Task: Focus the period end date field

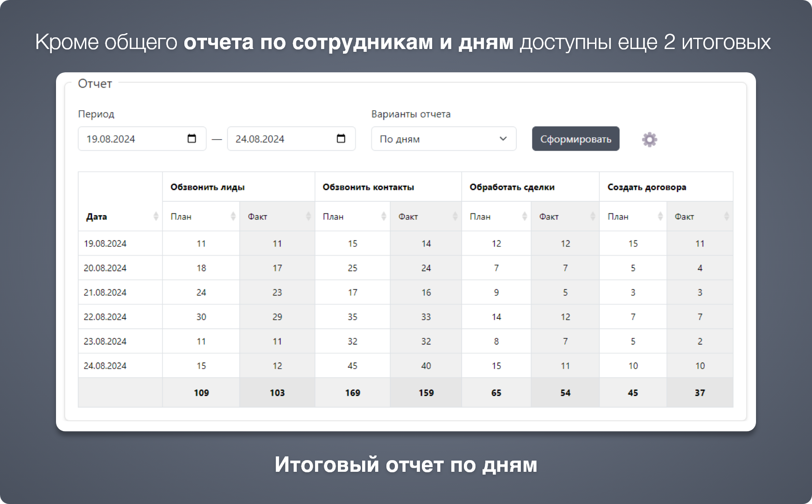Action: pyautogui.click(x=291, y=139)
